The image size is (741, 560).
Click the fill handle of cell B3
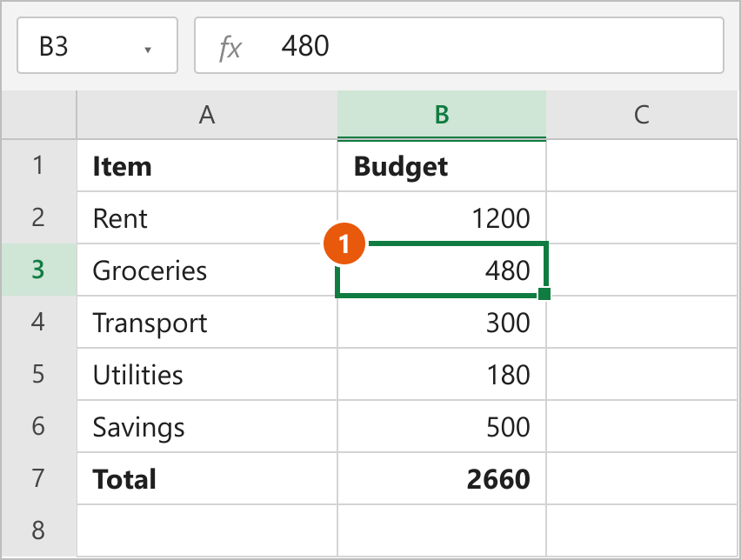point(544,293)
